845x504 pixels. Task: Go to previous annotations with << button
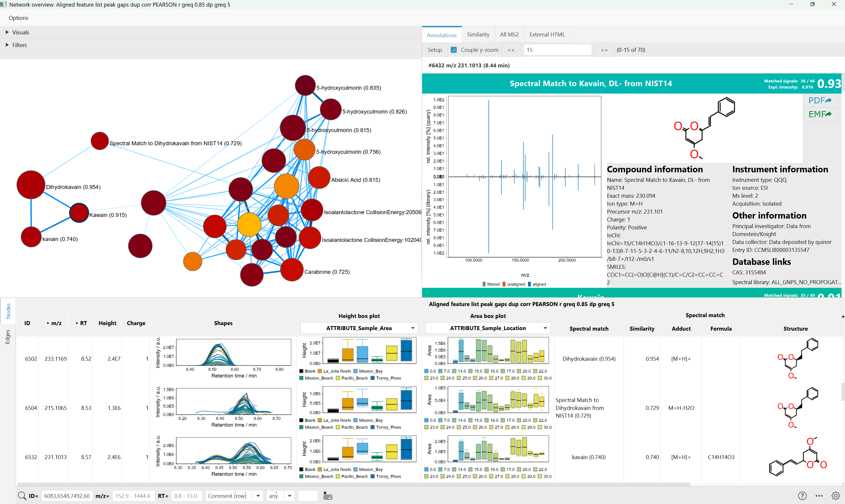click(511, 50)
